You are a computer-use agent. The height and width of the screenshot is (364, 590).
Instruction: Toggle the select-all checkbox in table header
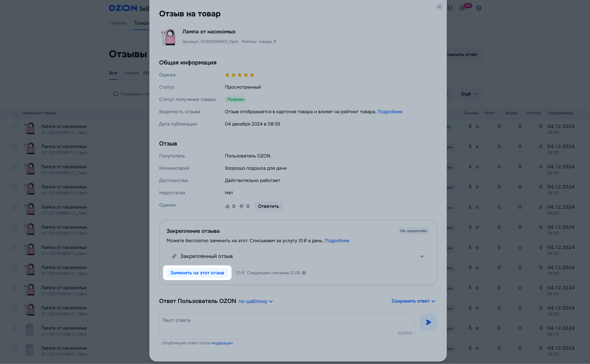pos(15,113)
